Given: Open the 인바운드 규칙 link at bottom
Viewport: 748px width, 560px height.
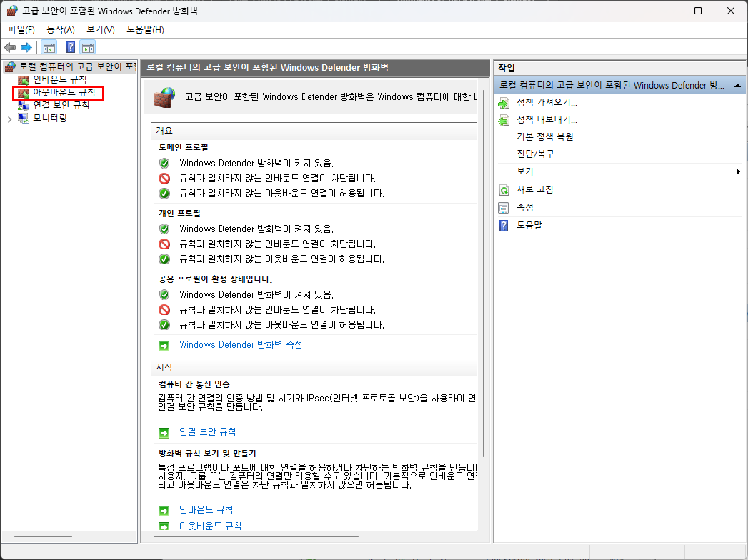Looking at the screenshot, I should coord(206,510).
